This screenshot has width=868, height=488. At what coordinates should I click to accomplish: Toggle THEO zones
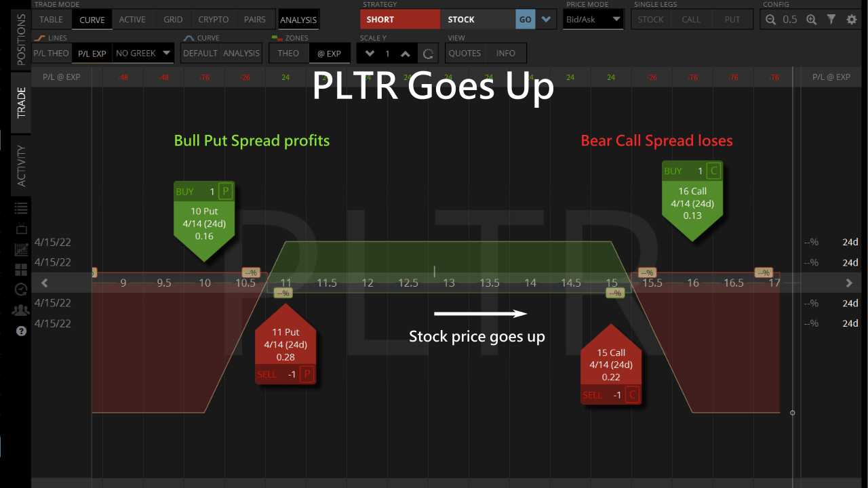[288, 53]
